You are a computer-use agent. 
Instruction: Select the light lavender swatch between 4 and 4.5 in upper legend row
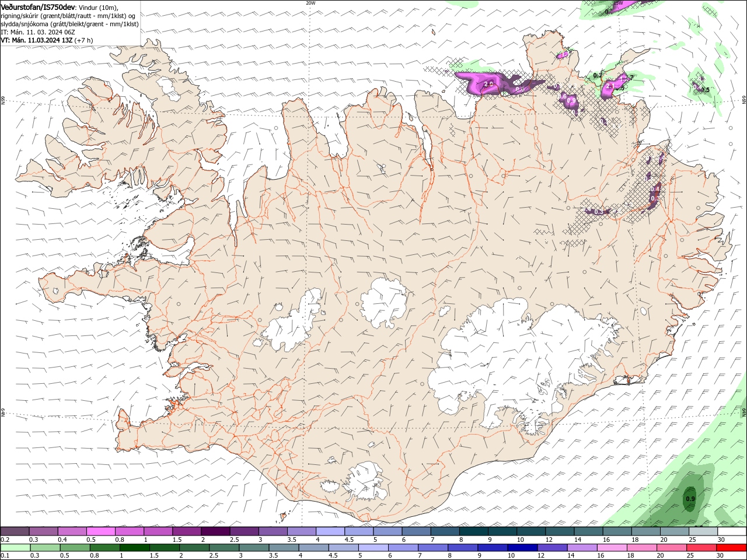point(330,531)
